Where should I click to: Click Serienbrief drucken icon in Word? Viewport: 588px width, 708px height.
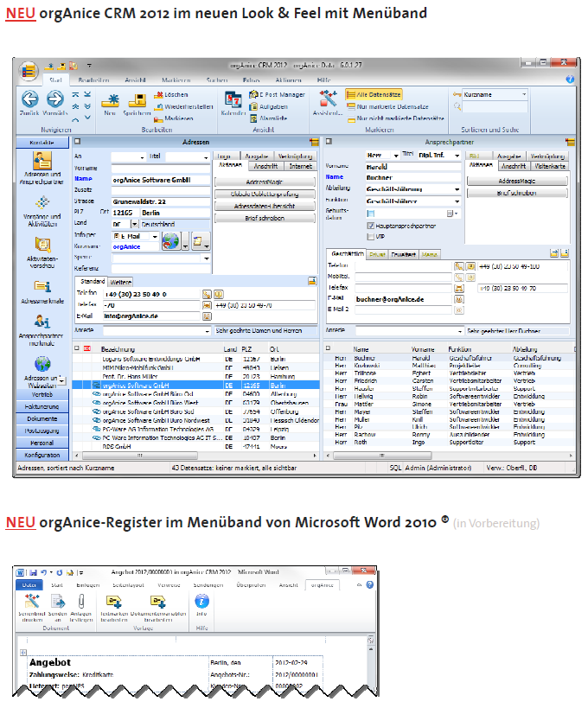(32, 602)
